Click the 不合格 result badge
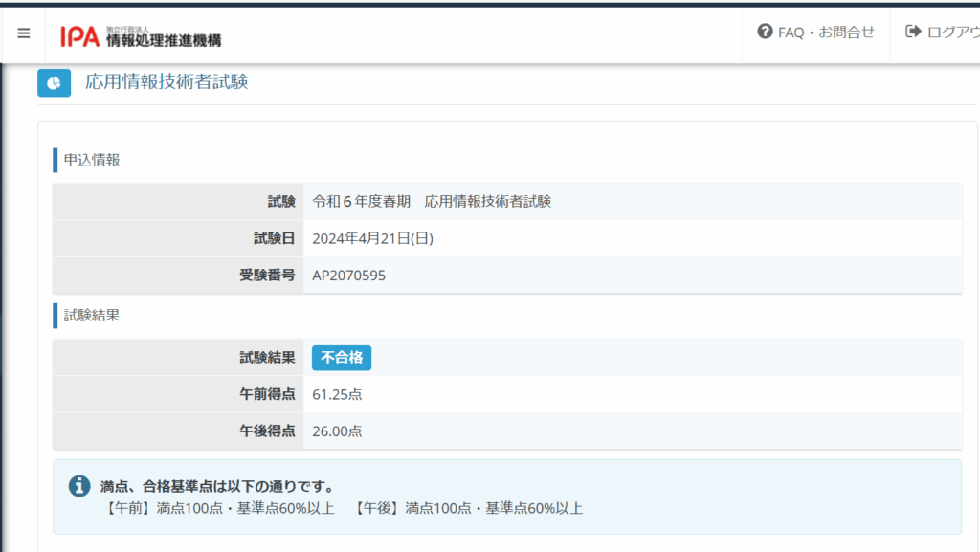Viewport: 980px width, 552px height. [x=342, y=358]
